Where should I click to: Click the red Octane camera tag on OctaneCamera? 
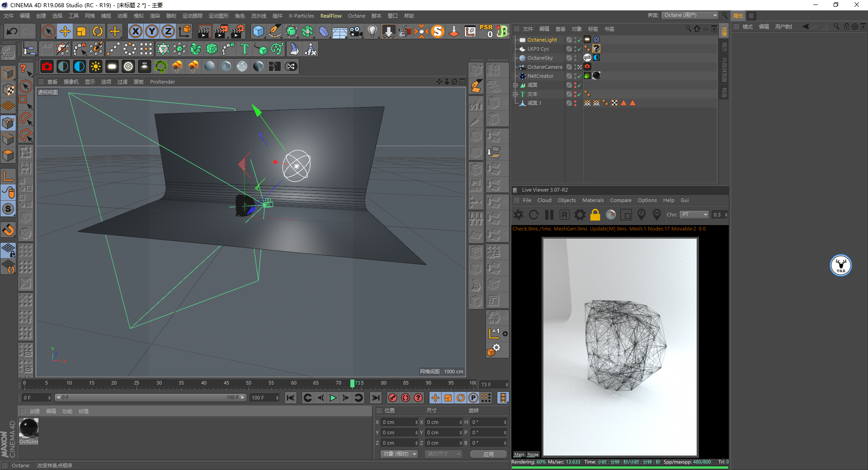coord(587,66)
